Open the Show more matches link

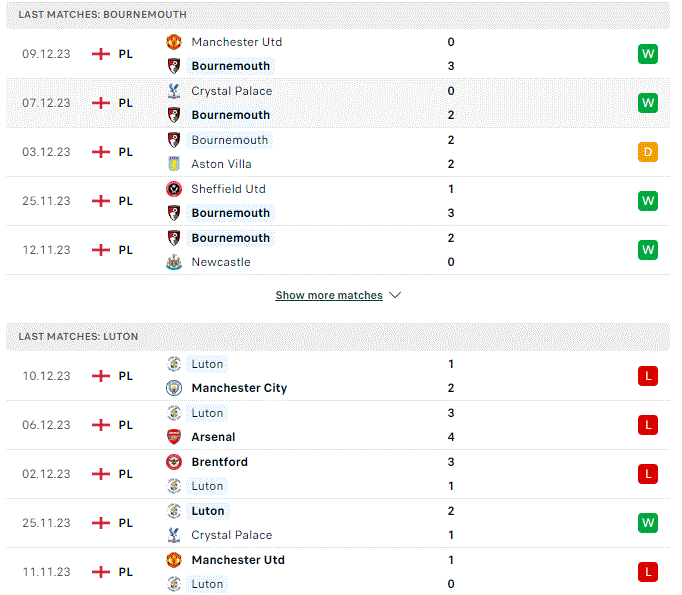(329, 295)
